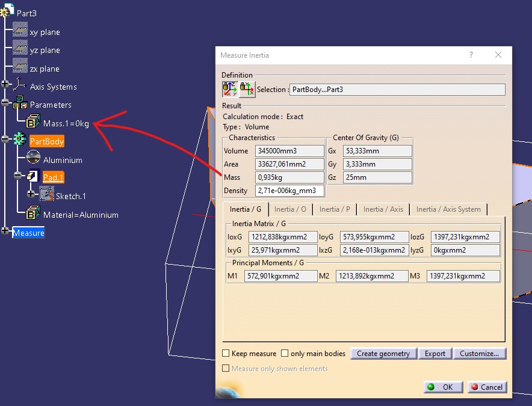
Task: Click the Export button
Action: (x=435, y=354)
